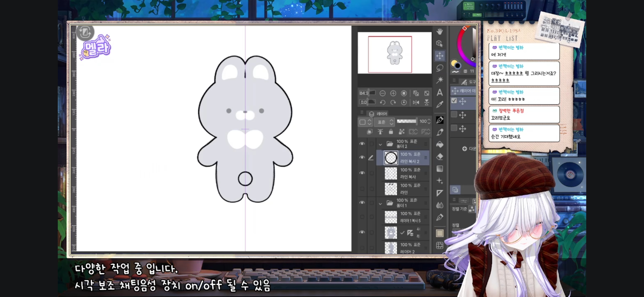Toggle visibility of the 라인 복사 layer
644x297 pixels.
pyautogui.click(x=362, y=173)
